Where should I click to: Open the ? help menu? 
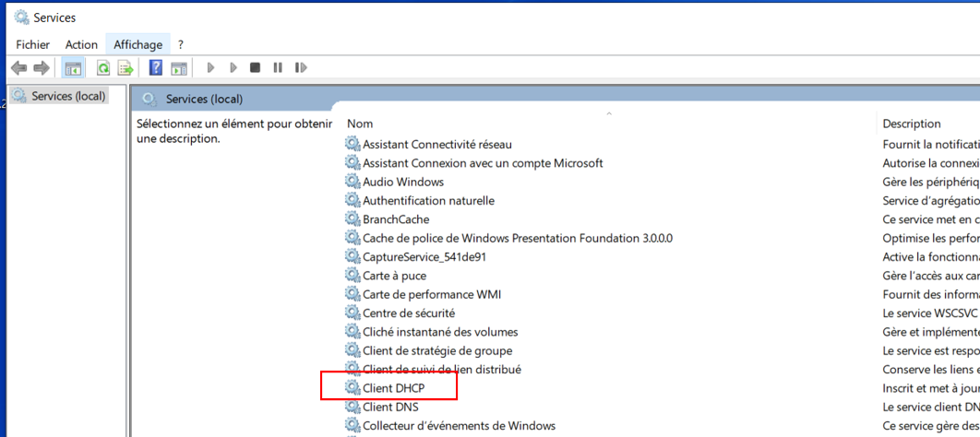pos(181,44)
